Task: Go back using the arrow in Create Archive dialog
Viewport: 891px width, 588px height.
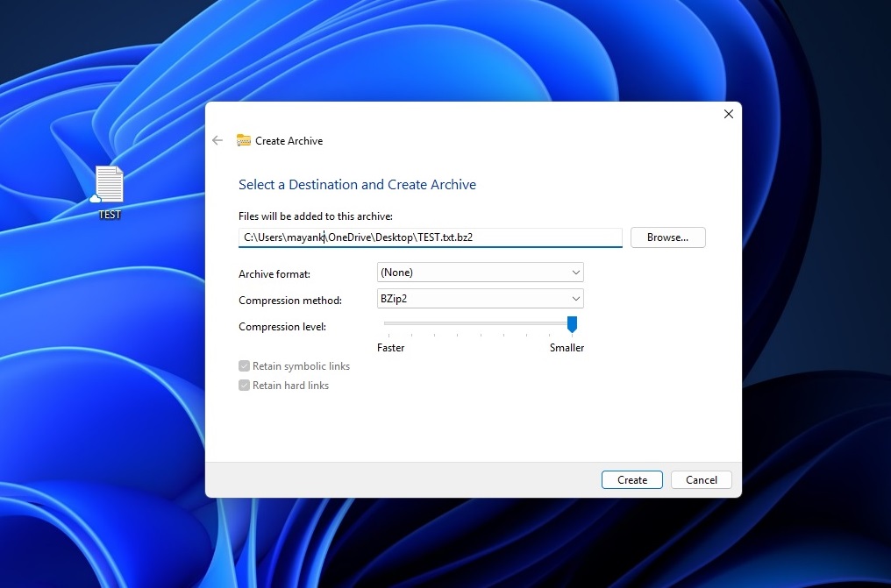Action: [x=217, y=140]
